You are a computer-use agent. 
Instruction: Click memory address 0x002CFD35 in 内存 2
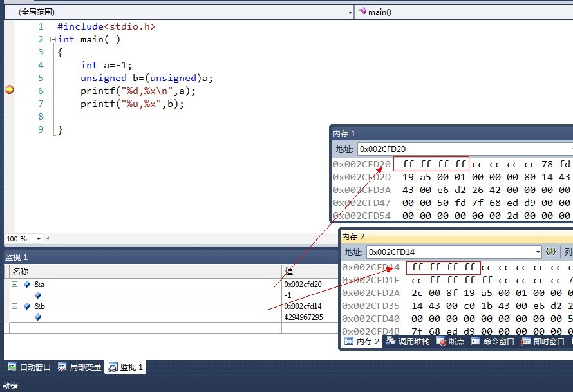coord(371,306)
